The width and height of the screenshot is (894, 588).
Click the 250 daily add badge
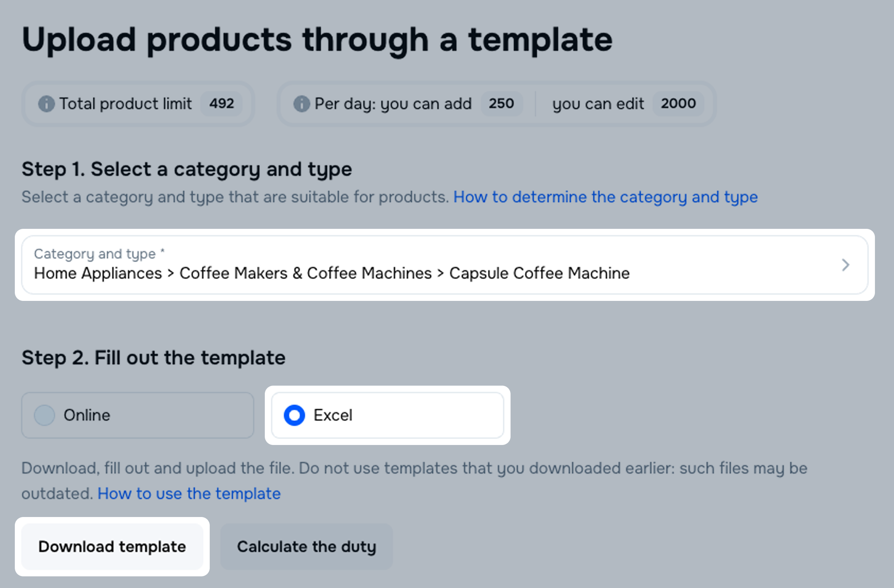(501, 104)
